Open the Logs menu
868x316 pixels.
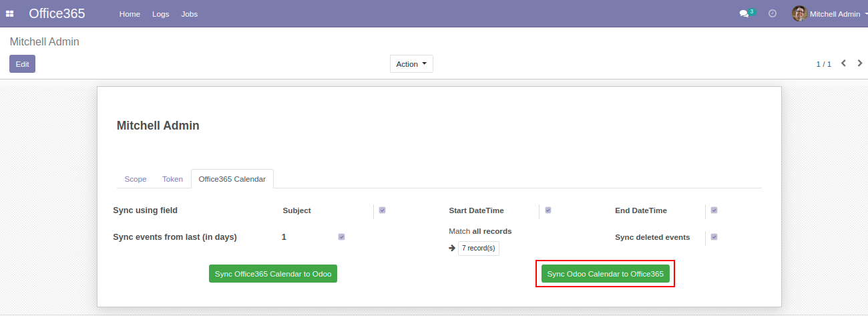point(160,14)
